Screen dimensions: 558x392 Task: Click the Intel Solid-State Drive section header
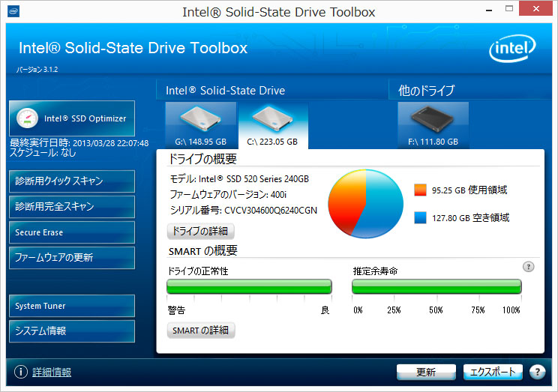pos(225,91)
